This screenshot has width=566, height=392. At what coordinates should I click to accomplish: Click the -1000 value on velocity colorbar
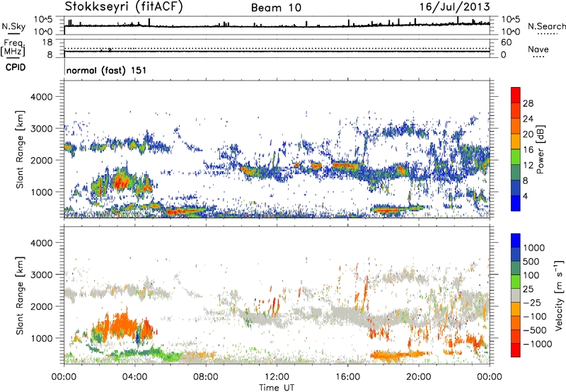point(537,344)
